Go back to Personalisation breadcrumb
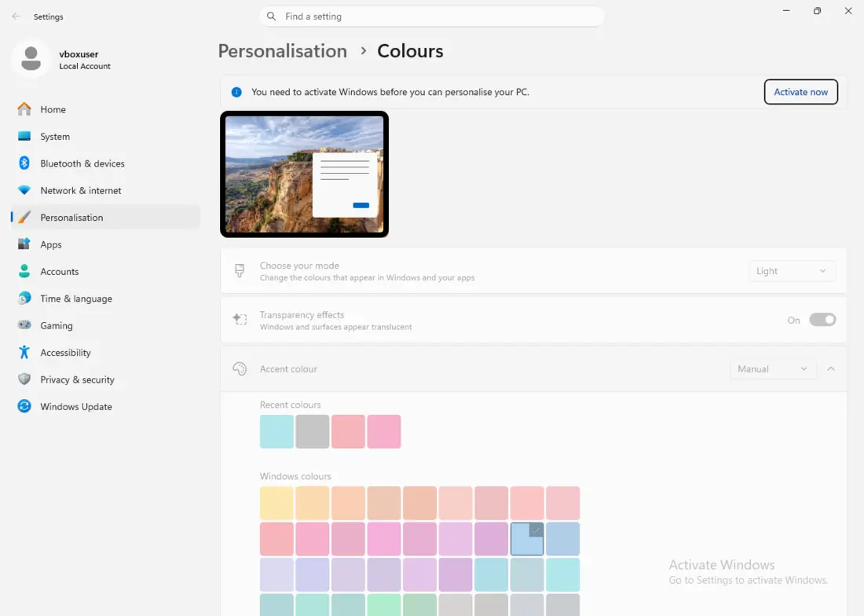864x616 pixels. point(283,51)
